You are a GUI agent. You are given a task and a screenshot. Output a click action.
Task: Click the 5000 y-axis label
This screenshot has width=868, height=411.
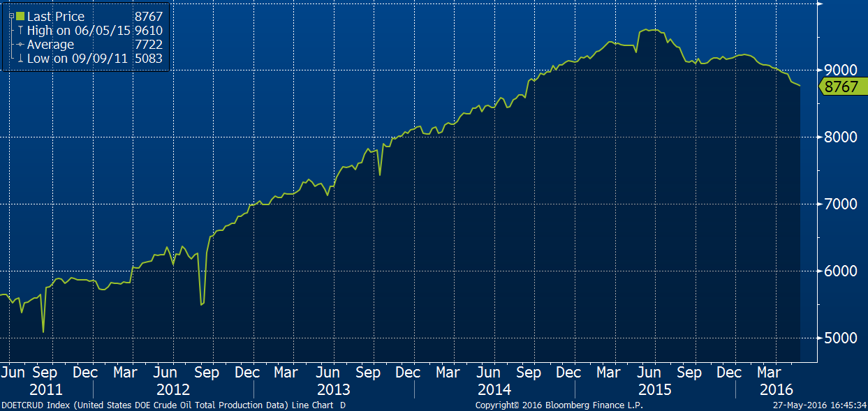point(840,338)
